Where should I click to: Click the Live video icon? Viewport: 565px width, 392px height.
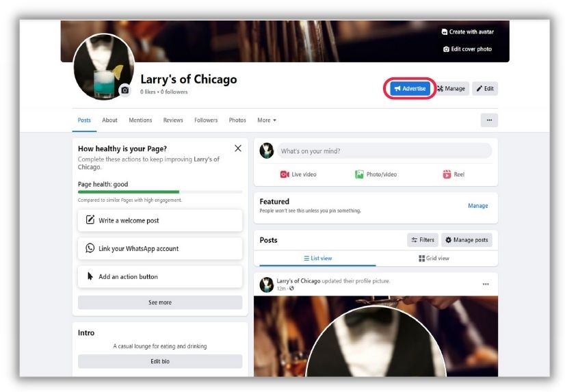pyautogui.click(x=285, y=174)
